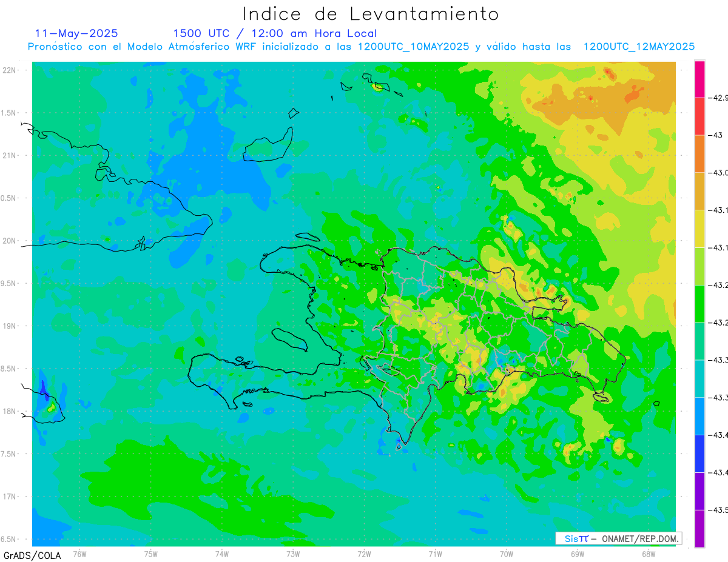The height and width of the screenshot is (562, 728).
Task: Click the '75W' longitude label
Action: pos(150,553)
